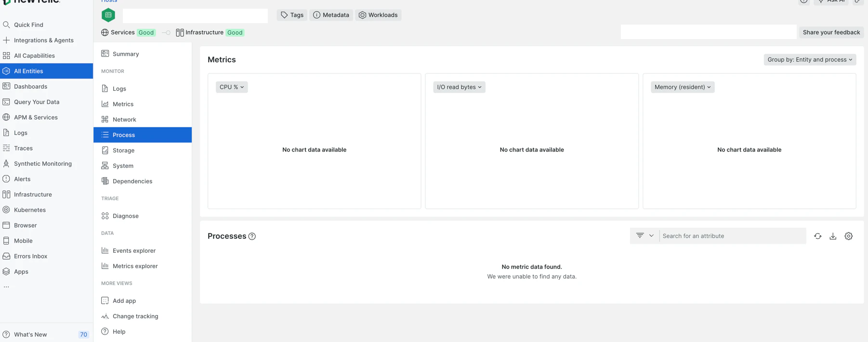Open Help in entity menu
868x342 pixels.
click(x=143, y=332)
